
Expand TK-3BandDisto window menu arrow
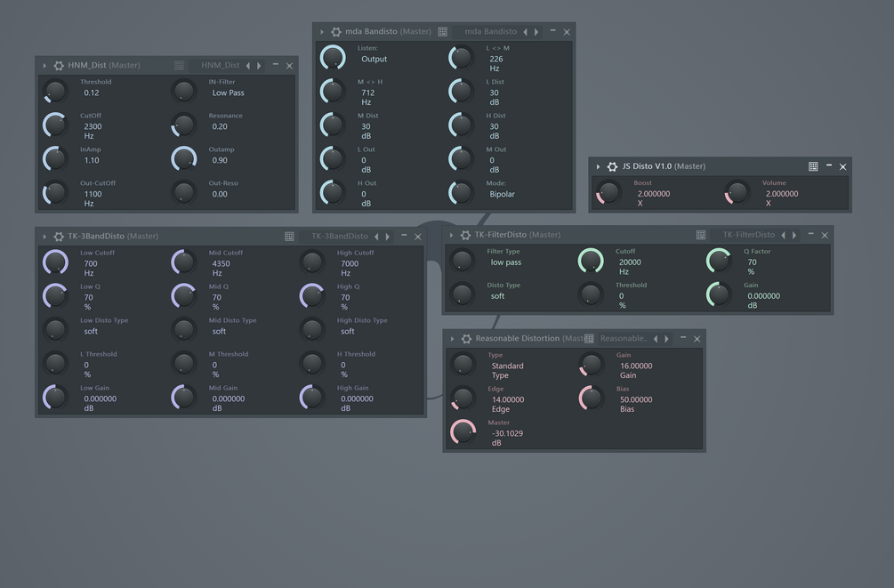tap(44, 236)
